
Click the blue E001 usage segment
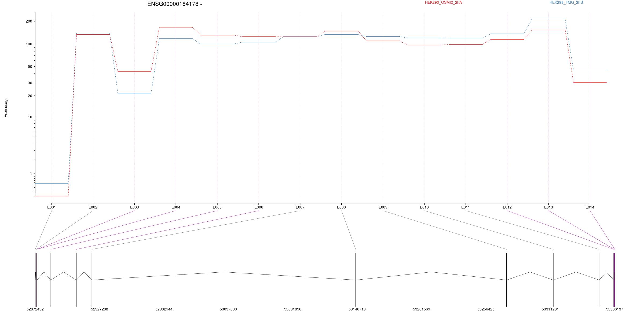(52, 183)
